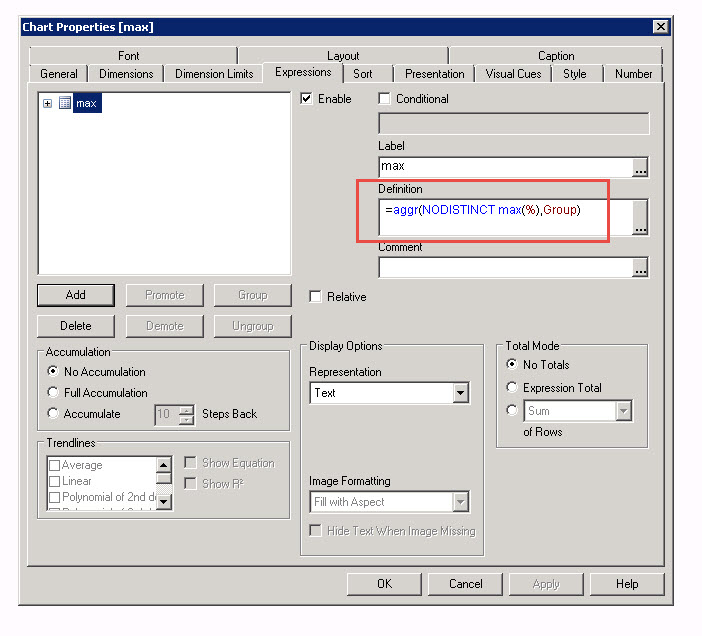Check the Linear trendline box
This screenshot has height=636, width=702.
pyautogui.click(x=55, y=482)
